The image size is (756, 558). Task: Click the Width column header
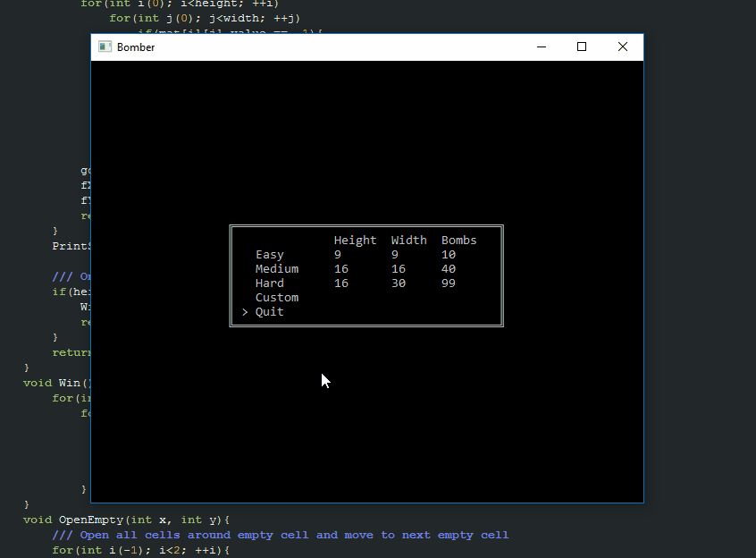(x=409, y=241)
